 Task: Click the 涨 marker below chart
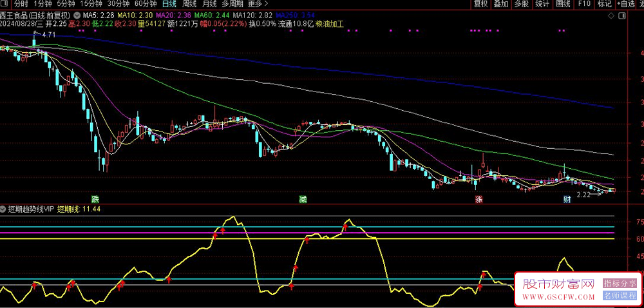pos(479,199)
